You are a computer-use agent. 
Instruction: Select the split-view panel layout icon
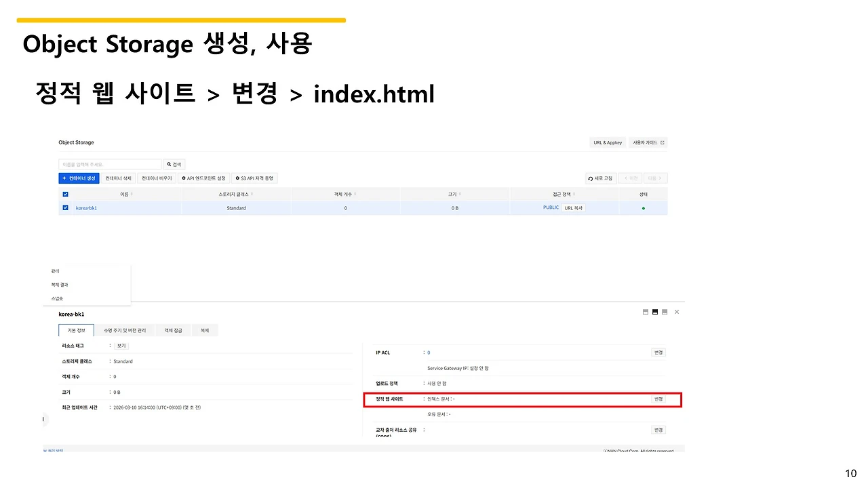[x=646, y=312]
